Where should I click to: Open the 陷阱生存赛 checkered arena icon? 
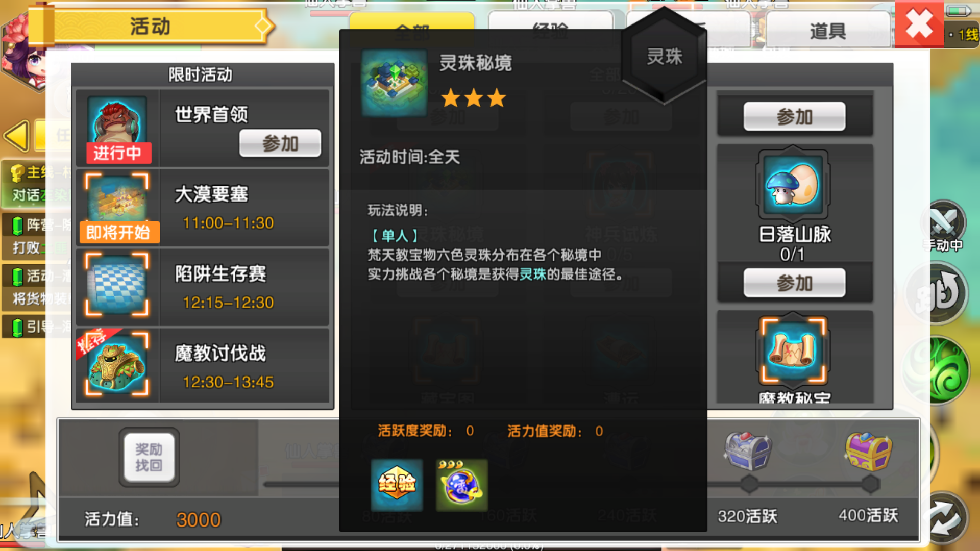coord(117,285)
